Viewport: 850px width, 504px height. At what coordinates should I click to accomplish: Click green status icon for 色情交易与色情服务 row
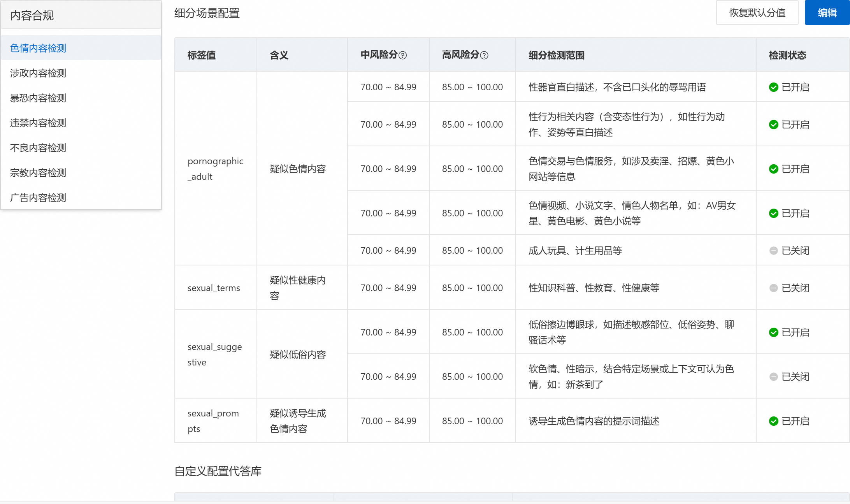pos(773,169)
